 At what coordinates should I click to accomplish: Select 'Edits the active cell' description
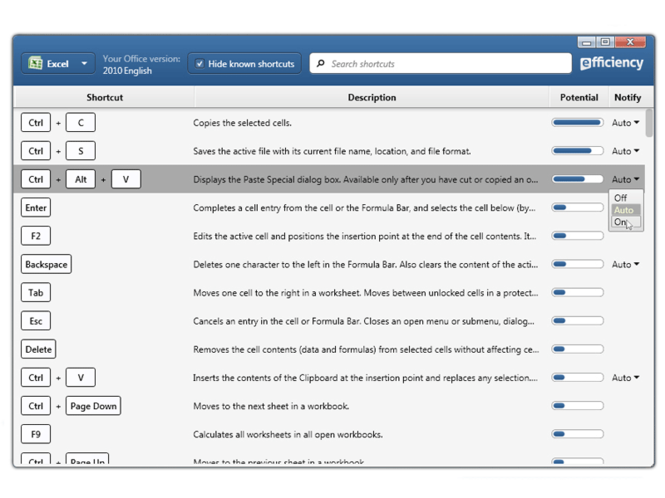click(x=364, y=236)
